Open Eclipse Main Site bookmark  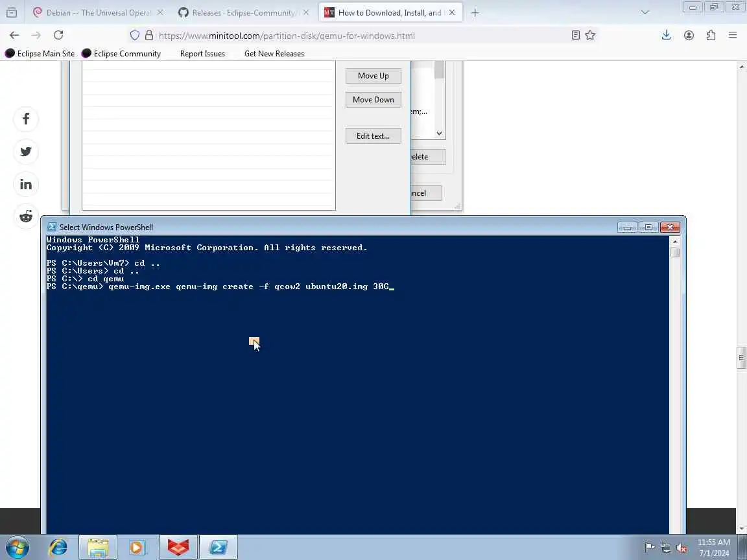pos(40,54)
